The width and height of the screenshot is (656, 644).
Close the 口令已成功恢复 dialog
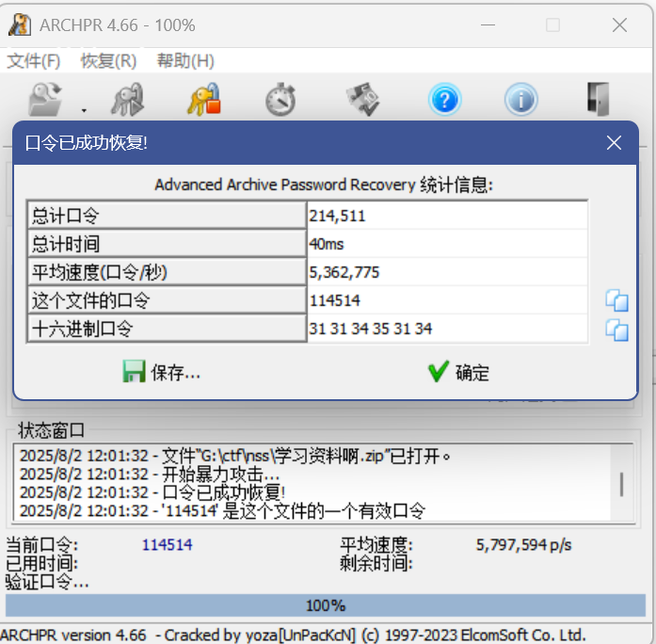point(614,143)
